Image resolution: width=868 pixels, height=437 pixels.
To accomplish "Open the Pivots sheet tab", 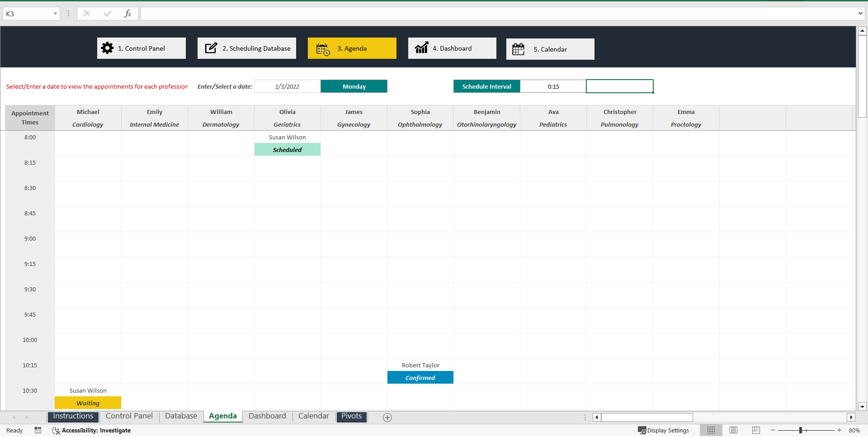I will pos(351,416).
